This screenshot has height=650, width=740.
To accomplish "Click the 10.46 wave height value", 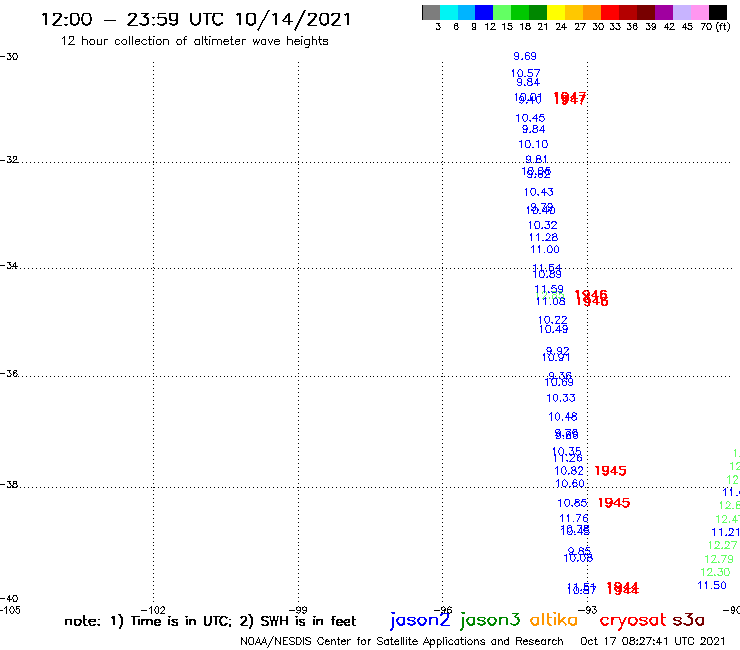I will (x=563, y=417).
